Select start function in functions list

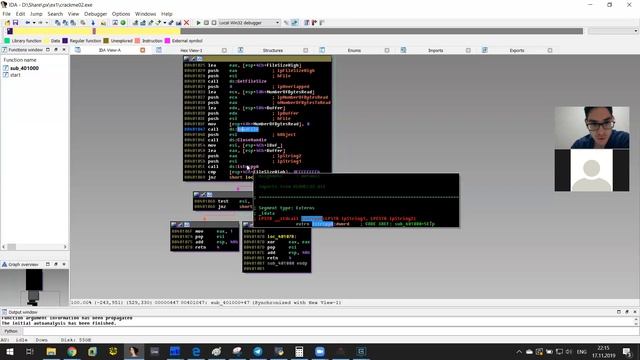point(15,75)
